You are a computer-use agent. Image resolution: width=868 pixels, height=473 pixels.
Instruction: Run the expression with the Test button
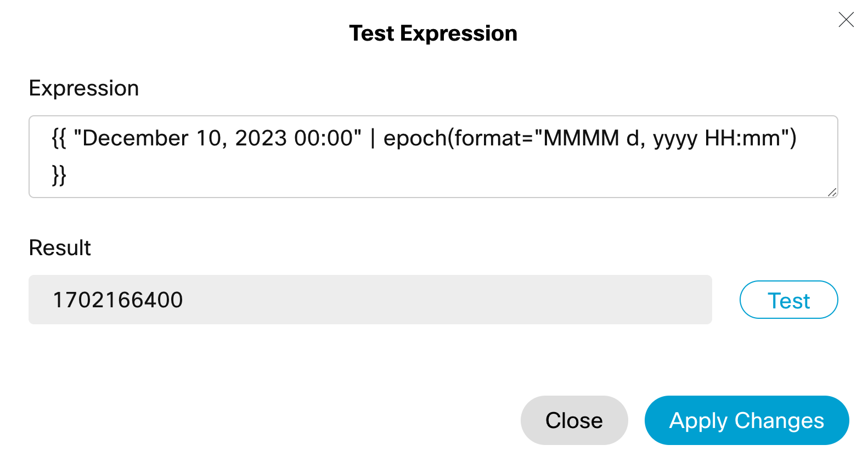point(788,300)
